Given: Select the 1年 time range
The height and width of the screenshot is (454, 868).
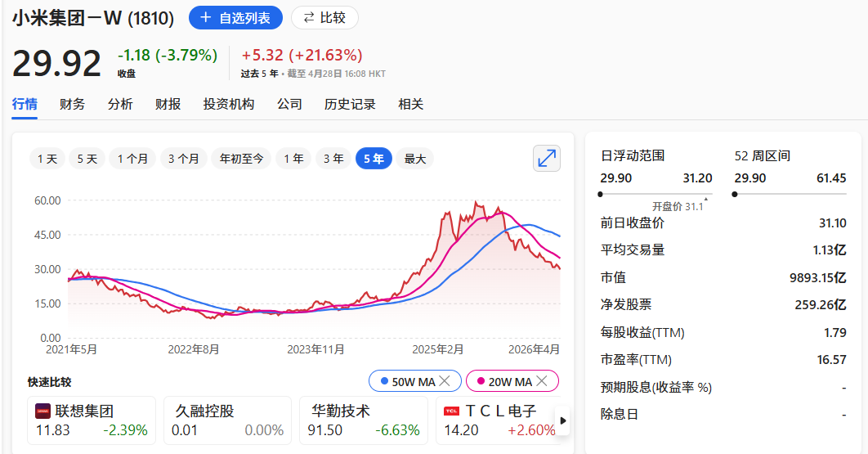Looking at the screenshot, I should (293, 159).
